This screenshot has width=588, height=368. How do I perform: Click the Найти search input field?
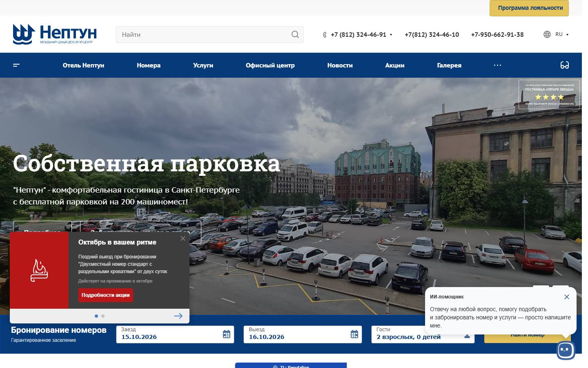(209, 35)
